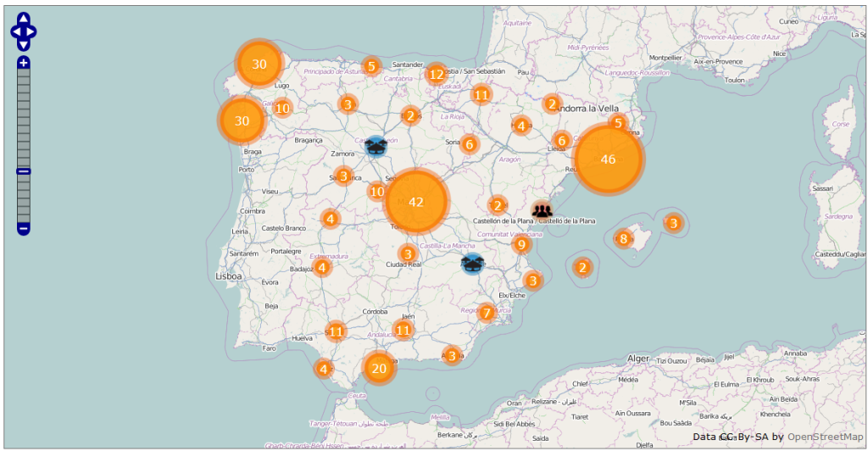Click the cluster marker labeled 20
This screenshot has height=457, width=868.
379,368
